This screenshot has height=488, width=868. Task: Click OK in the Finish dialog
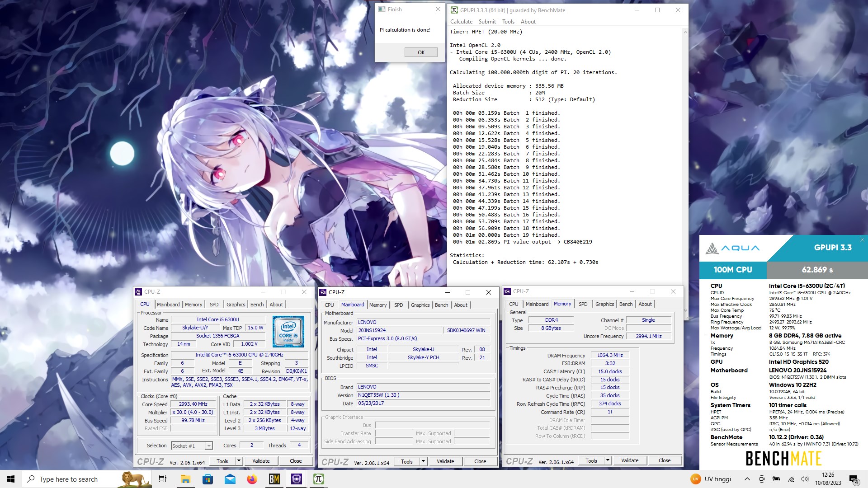(421, 52)
